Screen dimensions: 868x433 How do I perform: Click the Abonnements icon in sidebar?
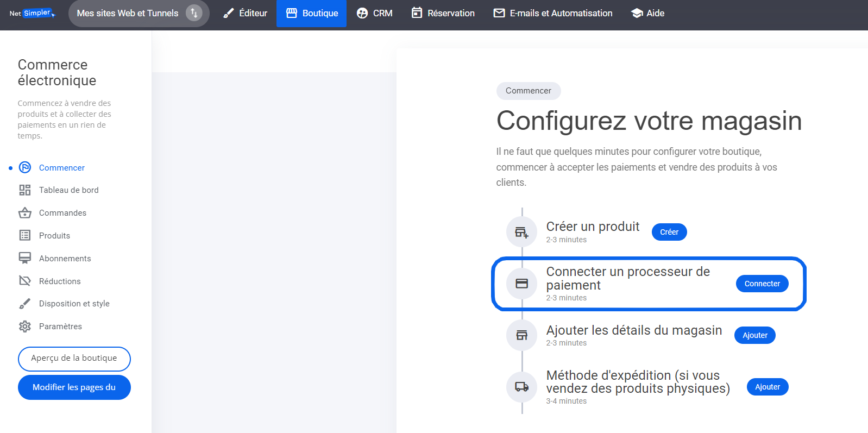point(25,258)
